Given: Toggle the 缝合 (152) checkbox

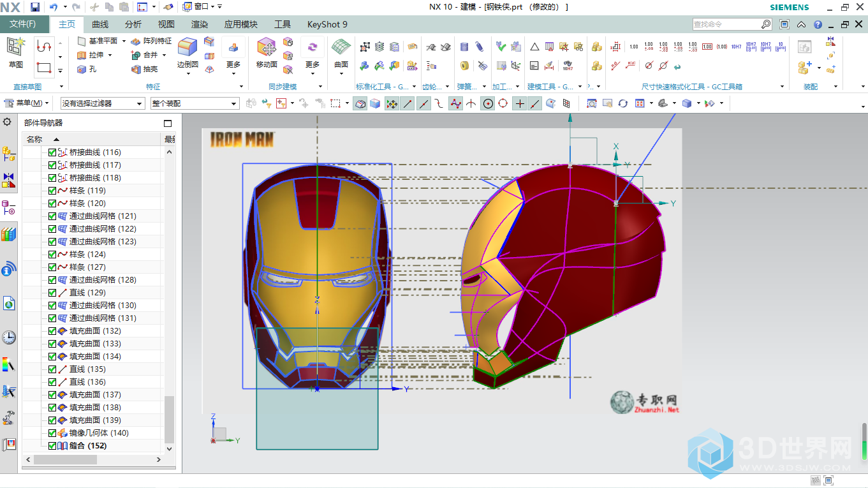Looking at the screenshot, I should [x=52, y=446].
